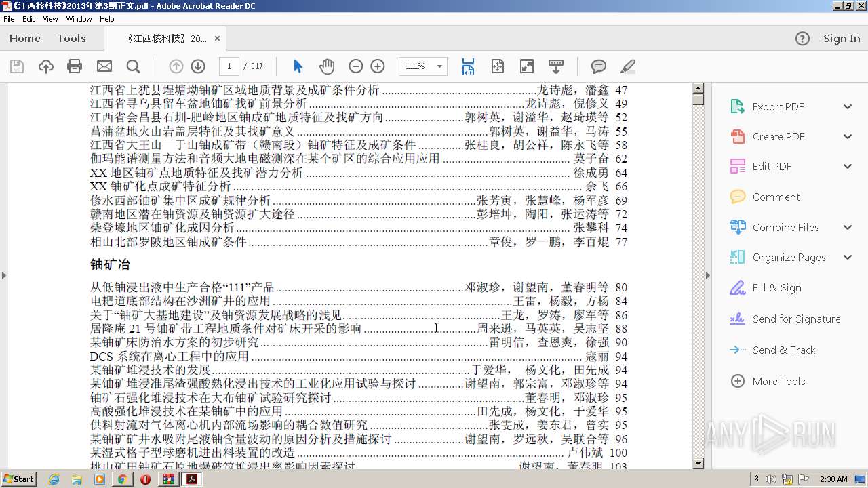Select the Highlight text pen icon
868x488 pixels.
tap(628, 66)
